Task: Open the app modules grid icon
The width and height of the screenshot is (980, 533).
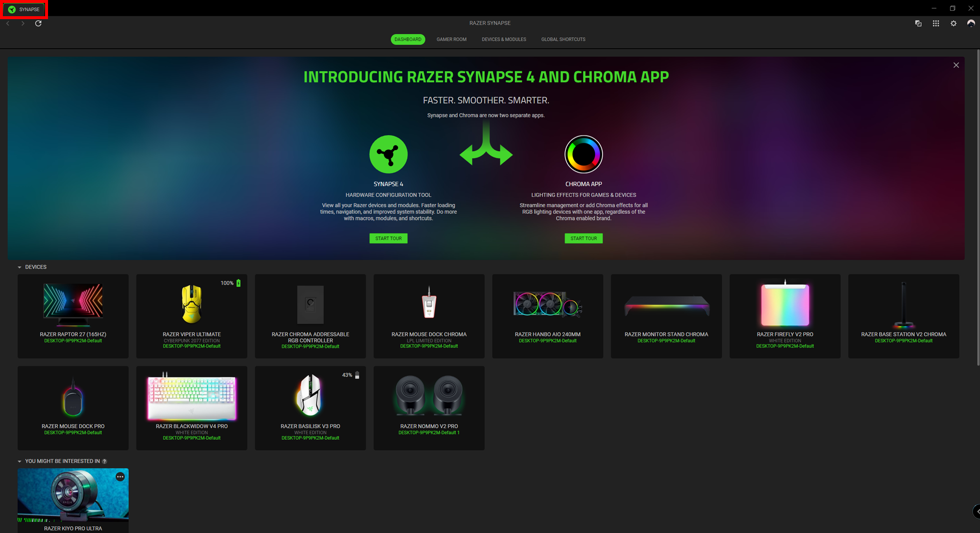Action: (935, 23)
